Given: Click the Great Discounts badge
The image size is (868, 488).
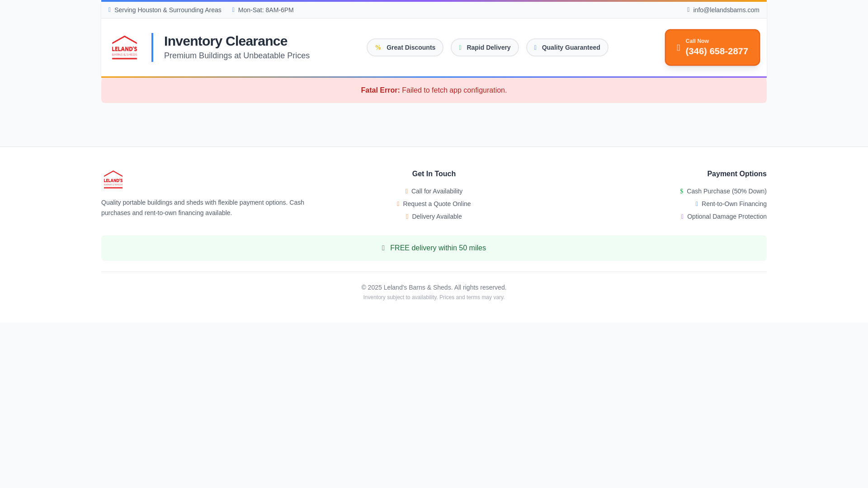Looking at the screenshot, I should (x=405, y=47).
